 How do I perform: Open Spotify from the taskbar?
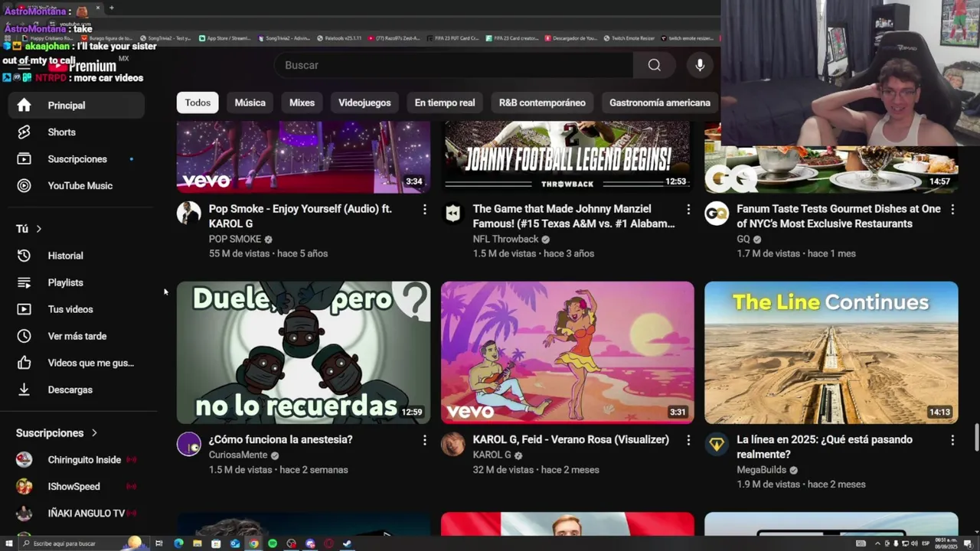pyautogui.click(x=273, y=543)
